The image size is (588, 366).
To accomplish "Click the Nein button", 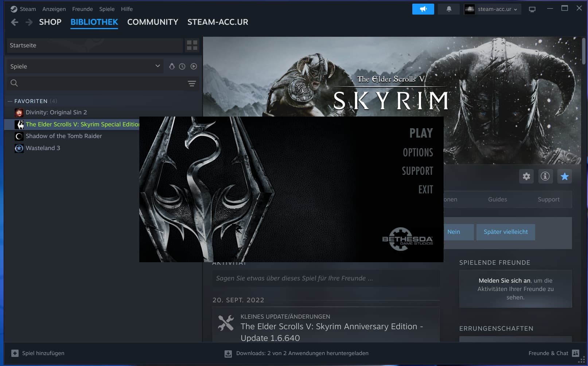I will tap(458, 232).
